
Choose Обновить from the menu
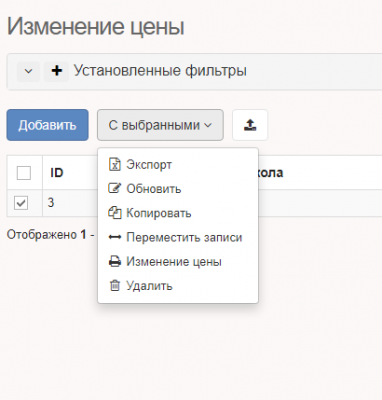click(x=178, y=189)
